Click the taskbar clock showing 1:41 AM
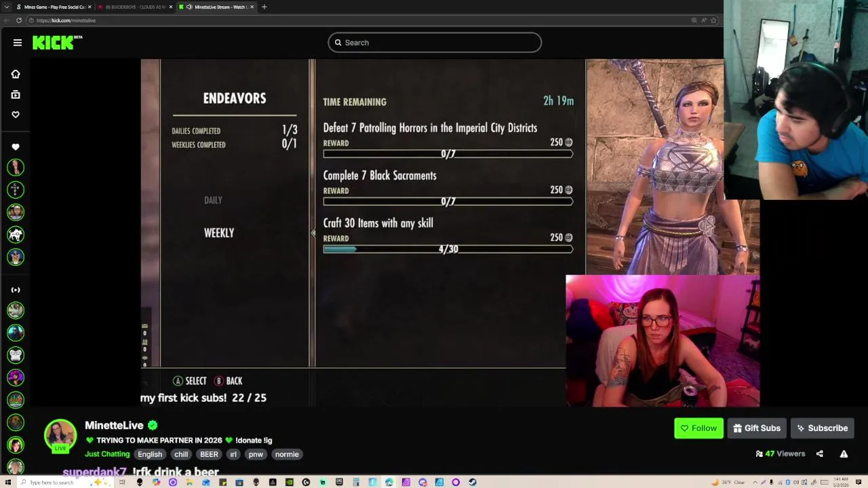This screenshot has height=488, width=868. [x=841, y=482]
